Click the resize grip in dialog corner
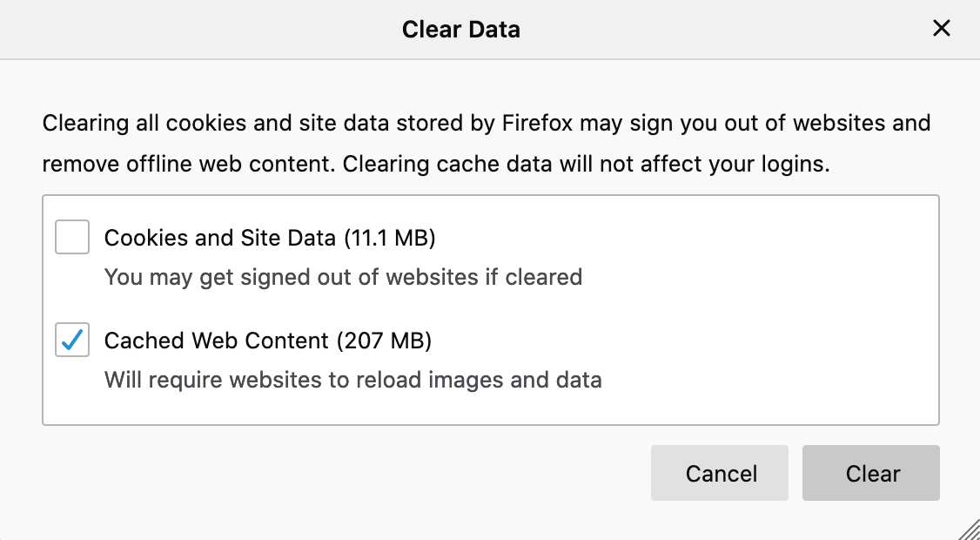980x540 pixels. tap(970, 530)
